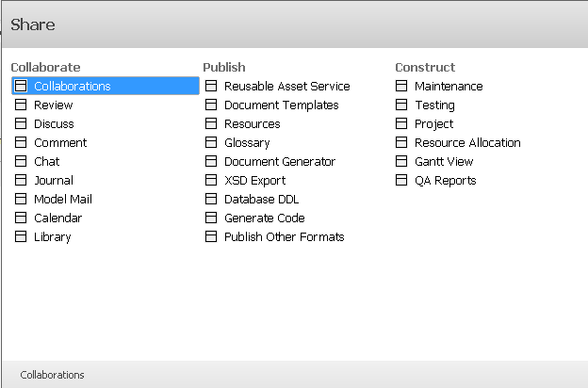Click the icon next to Glossary
Image resolution: width=588 pixels, height=388 pixels.
[x=211, y=143]
